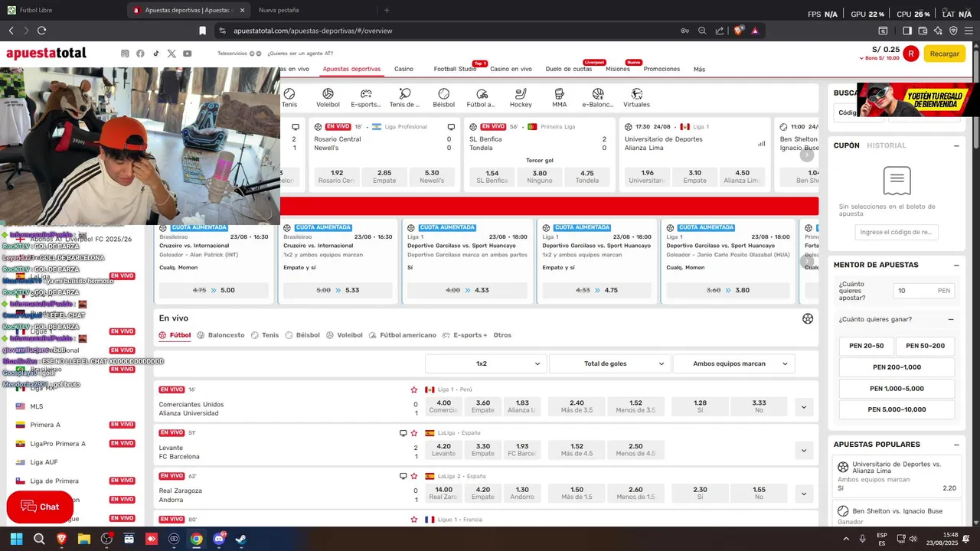The width and height of the screenshot is (980, 551).
Task: Switch to the Casino tab
Action: point(403,69)
